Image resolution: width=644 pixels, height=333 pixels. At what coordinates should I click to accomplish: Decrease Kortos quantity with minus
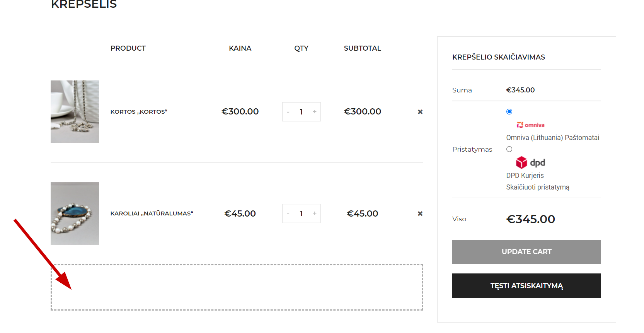click(288, 112)
